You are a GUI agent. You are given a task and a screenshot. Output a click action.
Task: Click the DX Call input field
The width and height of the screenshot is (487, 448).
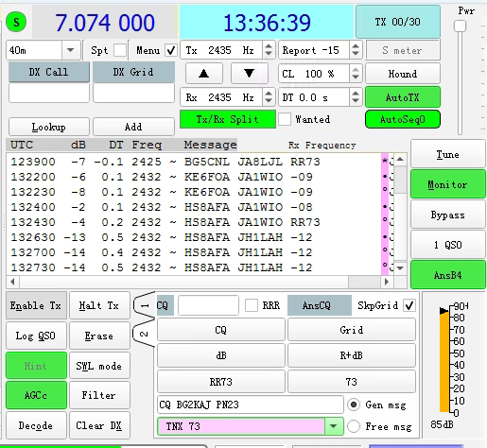tap(49, 93)
